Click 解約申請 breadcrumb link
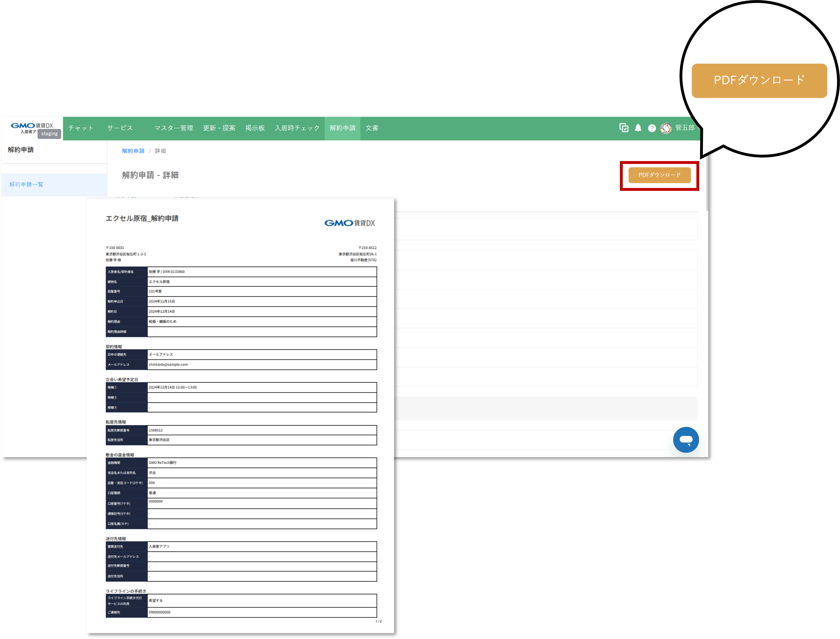Viewport: 840px width, 639px height. tap(133, 151)
